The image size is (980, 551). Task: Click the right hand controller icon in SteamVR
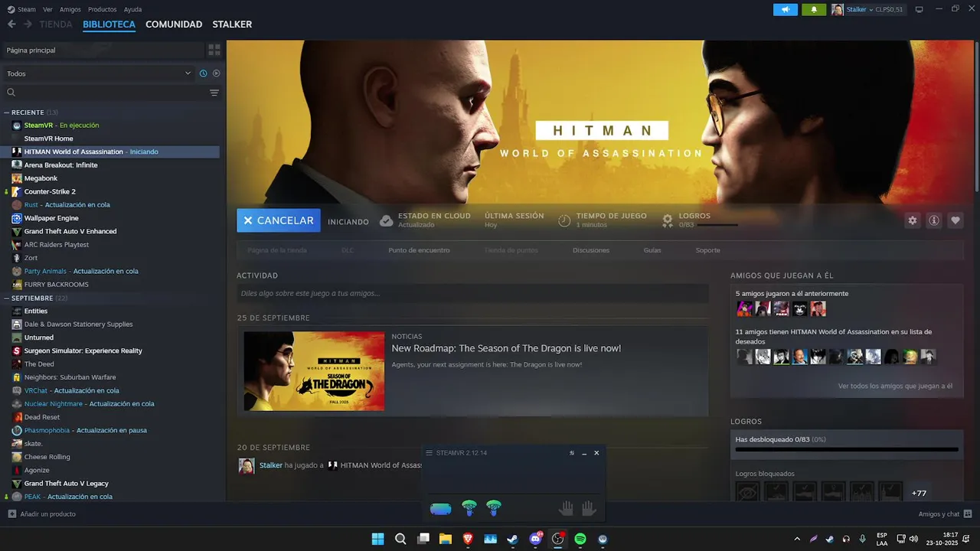(588, 508)
